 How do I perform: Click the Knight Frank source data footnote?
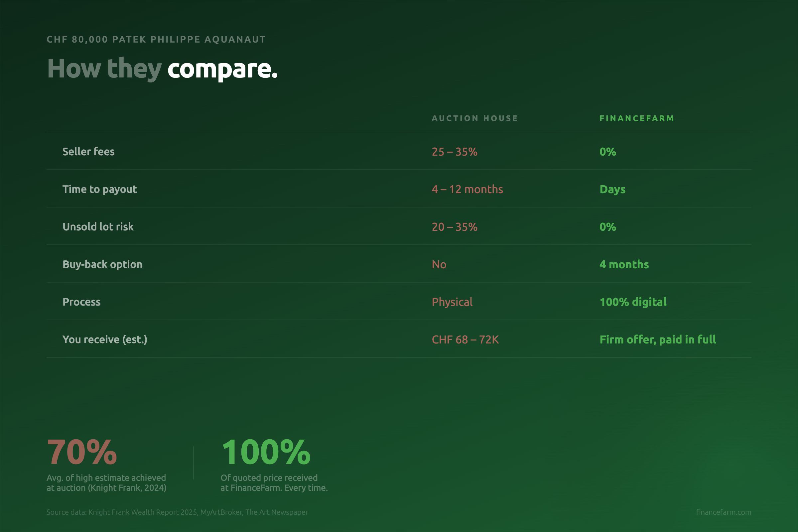point(177,512)
